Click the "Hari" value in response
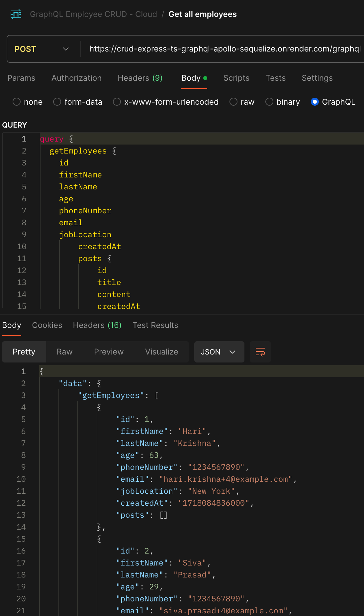The height and width of the screenshot is (616, 364). point(192,431)
